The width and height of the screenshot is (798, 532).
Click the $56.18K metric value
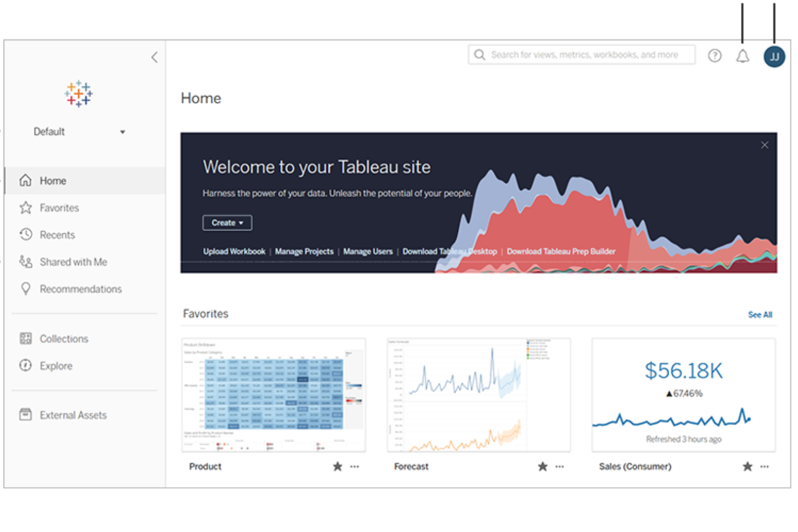684,371
